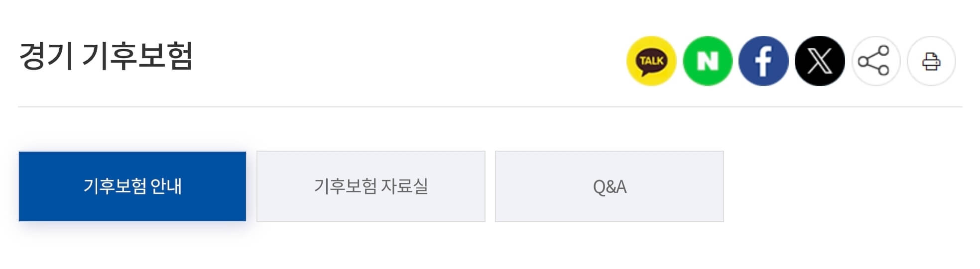Share this page on Facebook
The width and height of the screenshot is (980, 269).
click(763, 61)
